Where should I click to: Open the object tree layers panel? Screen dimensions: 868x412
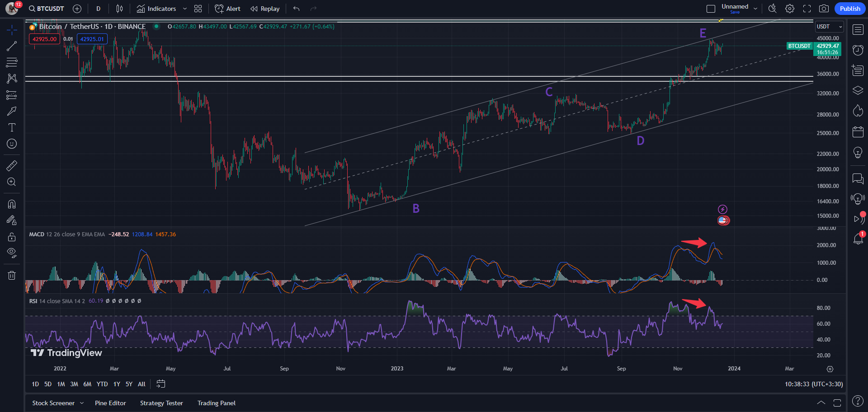[858, 91]
